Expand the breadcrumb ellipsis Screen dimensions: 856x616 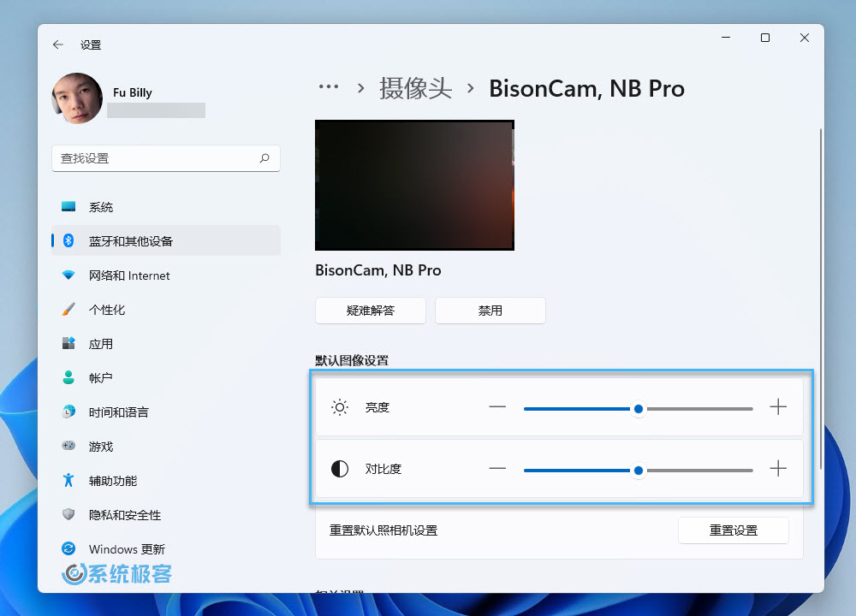[x=329, y=86]
